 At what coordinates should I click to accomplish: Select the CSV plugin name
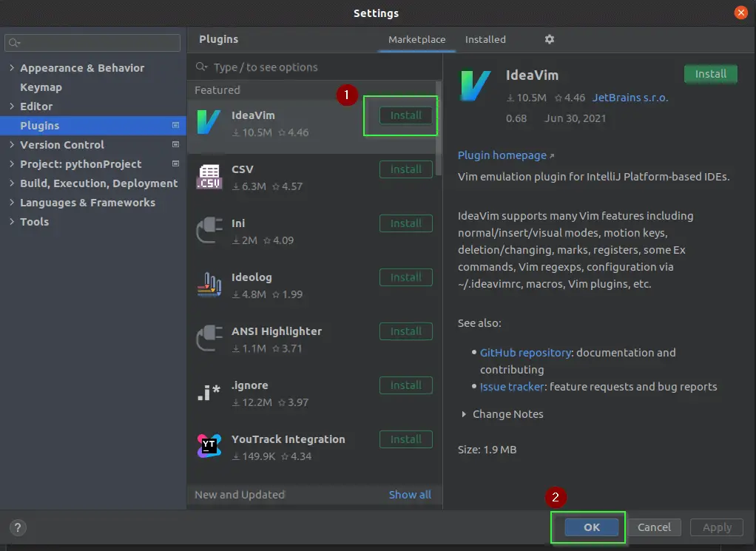[242, 169]
